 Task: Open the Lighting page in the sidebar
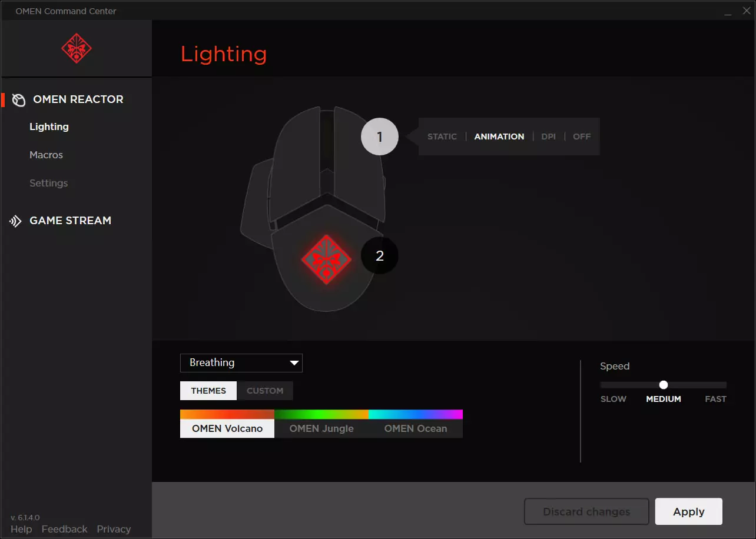(x=49, y=127)
